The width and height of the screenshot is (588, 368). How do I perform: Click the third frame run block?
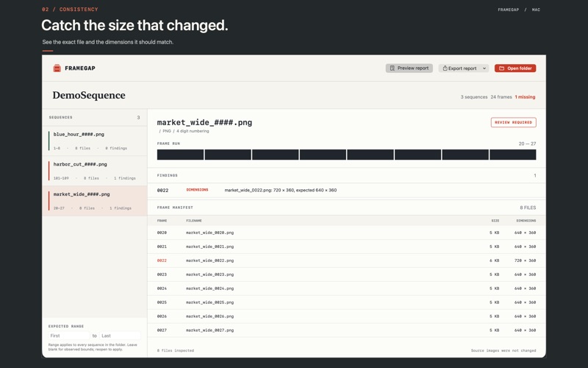[275, 155]
